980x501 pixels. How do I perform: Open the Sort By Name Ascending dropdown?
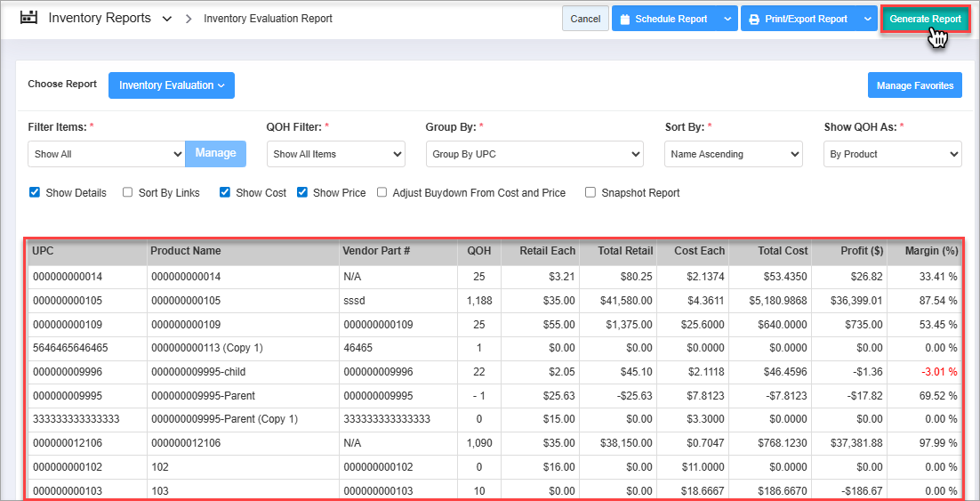[x=733, y=154]
